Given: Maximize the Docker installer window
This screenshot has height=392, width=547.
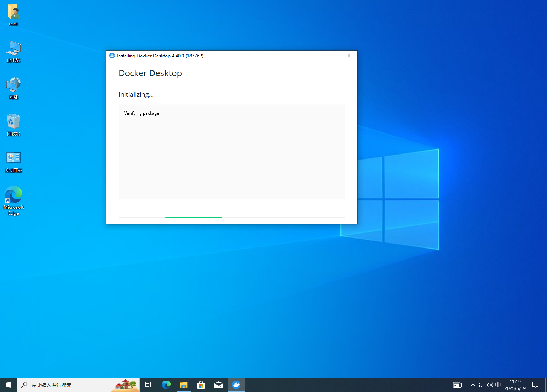Looking at the screenshot, I should pyautogui.click(x=333, y=56).
